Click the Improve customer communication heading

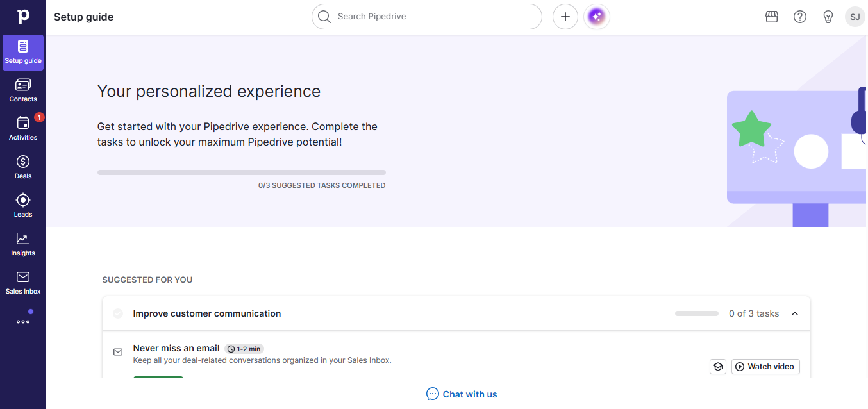tap(207, 313)
